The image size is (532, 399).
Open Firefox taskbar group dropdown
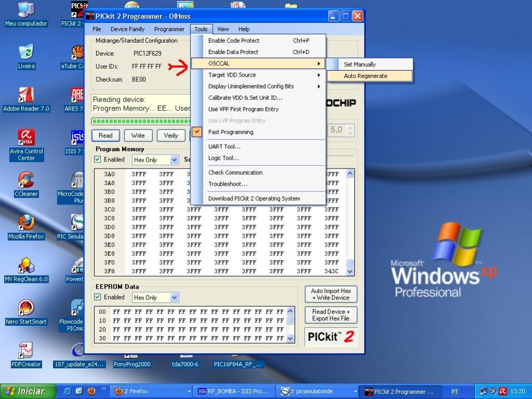point(189,392)
